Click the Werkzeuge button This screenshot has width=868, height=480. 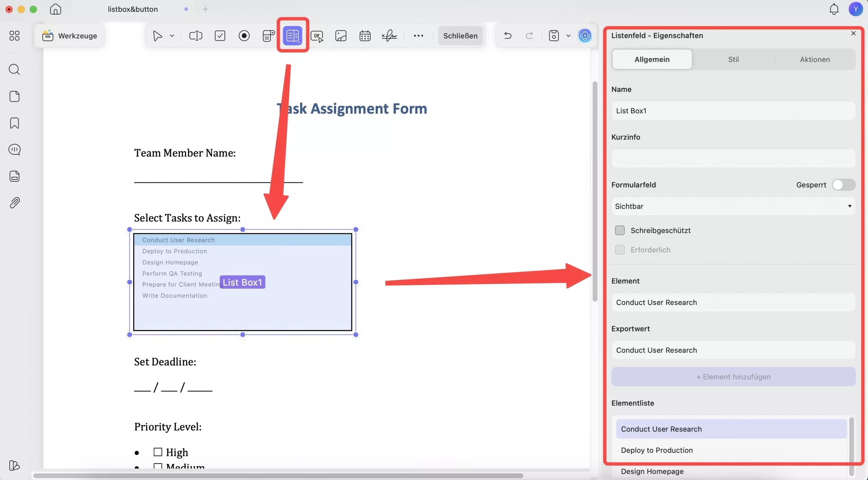point(70,36)
